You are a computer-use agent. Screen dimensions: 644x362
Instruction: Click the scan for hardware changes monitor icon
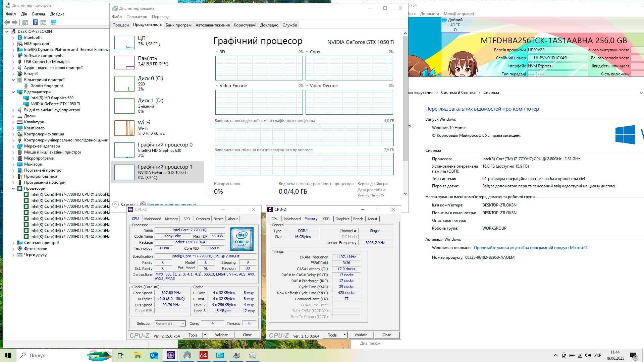[54, 22]
